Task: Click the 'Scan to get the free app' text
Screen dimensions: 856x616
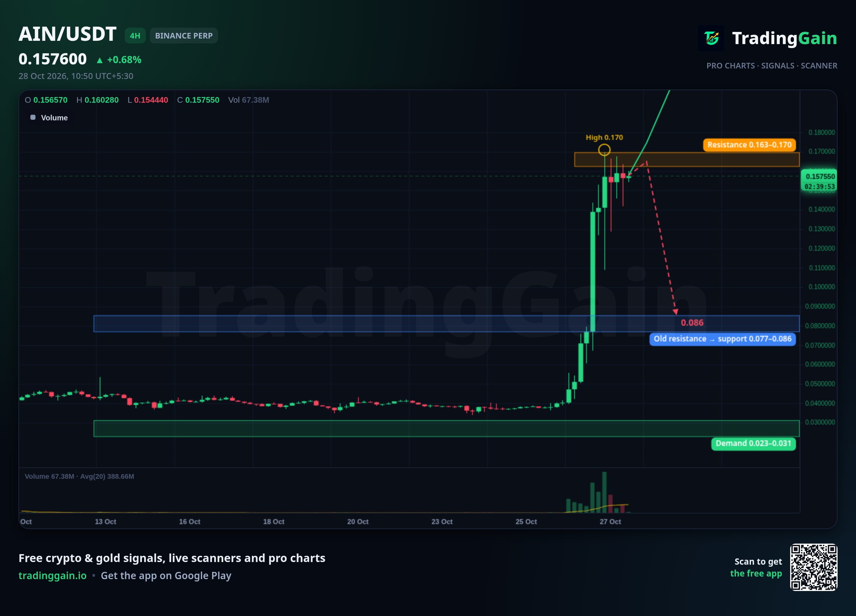Action: click(x=756, y=567)
